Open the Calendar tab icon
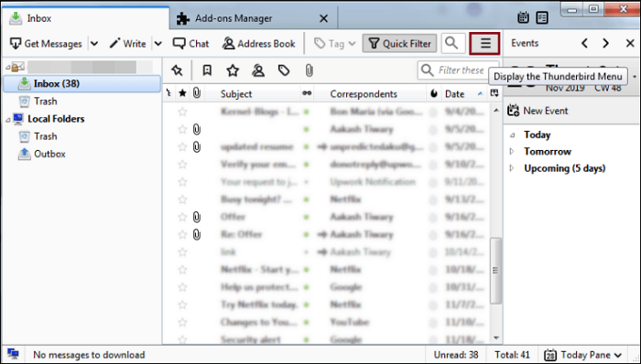 point(523,17)
